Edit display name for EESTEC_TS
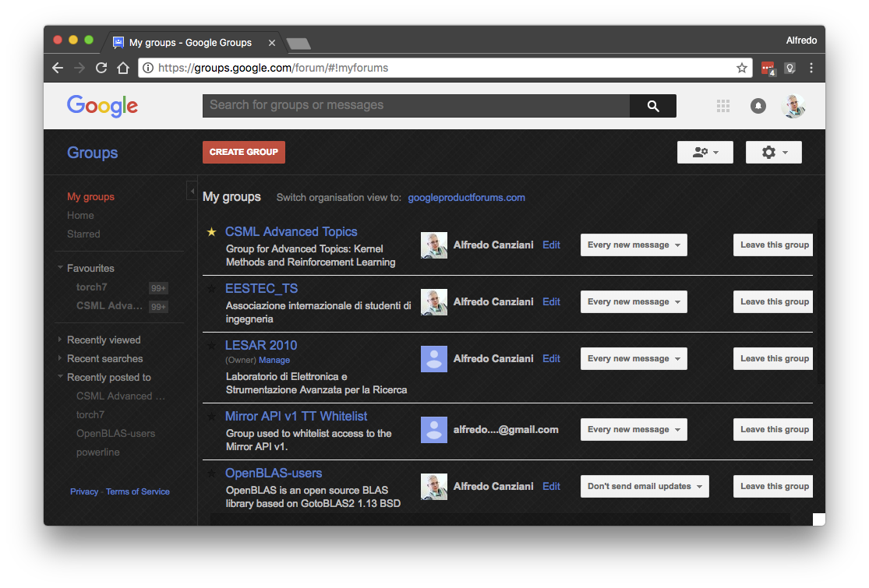 [x=551, y=301]
